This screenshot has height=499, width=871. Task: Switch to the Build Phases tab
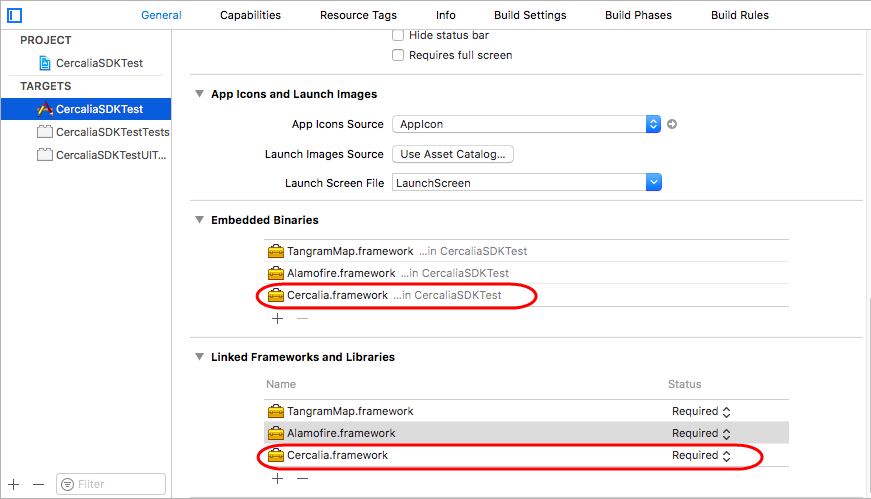(x=638, y=15)
